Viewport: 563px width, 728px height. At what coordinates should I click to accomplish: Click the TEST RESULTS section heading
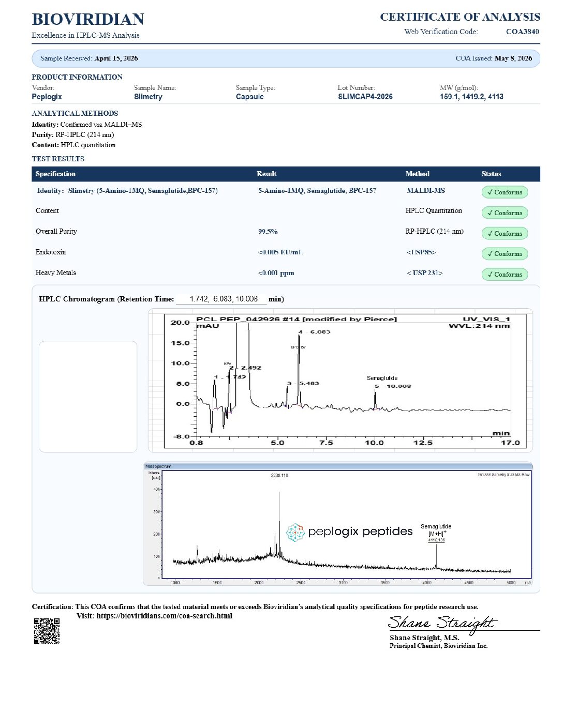(58, 159)
